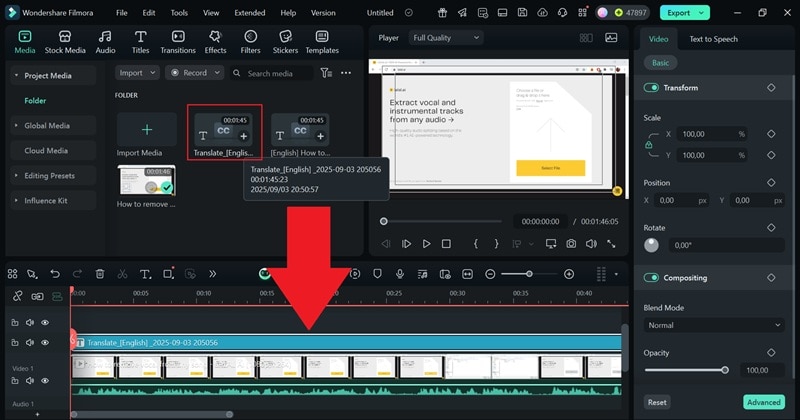Expand the Influence Kit section
800x420 pixels.
[16, 201]
